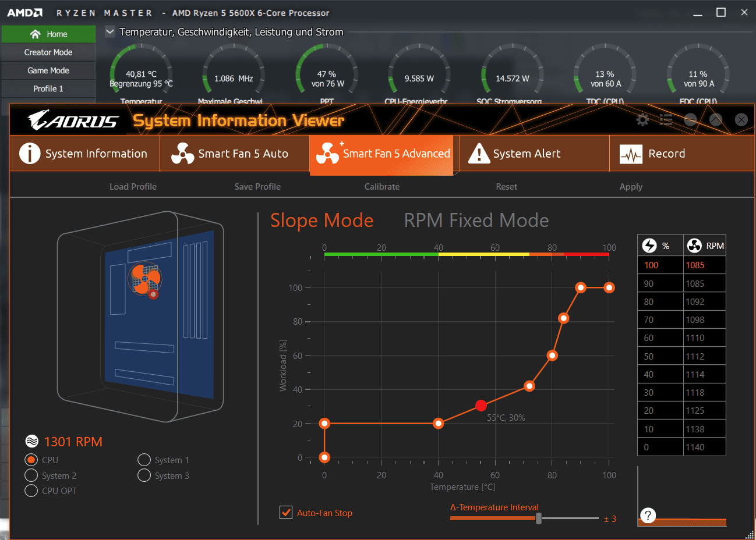Screen dimensions: 756x540
Task: Click the 1098 RPM table cell
Action: click(704, 320)
